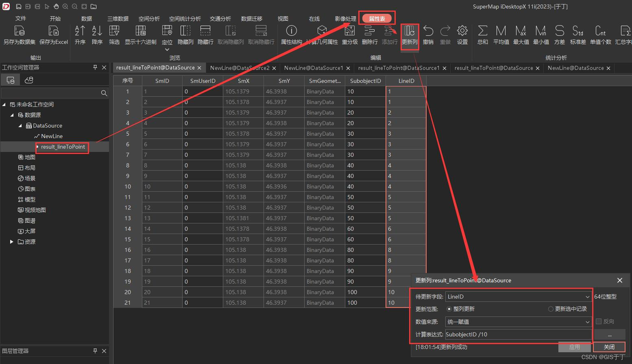Click Hide Row (隐藏行) icon
This screenshot has height=364, width=632.
205,31
